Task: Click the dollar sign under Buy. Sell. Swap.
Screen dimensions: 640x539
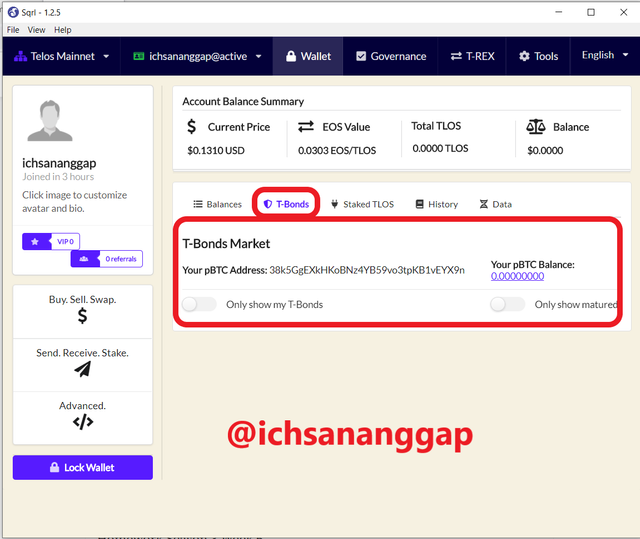Action: tap(82, 316)
